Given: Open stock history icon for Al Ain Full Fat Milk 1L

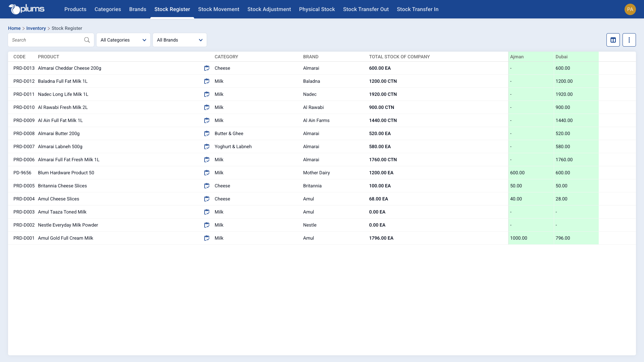Looking at the screenshot, I should pyautogui.click(x=207, y=120).
